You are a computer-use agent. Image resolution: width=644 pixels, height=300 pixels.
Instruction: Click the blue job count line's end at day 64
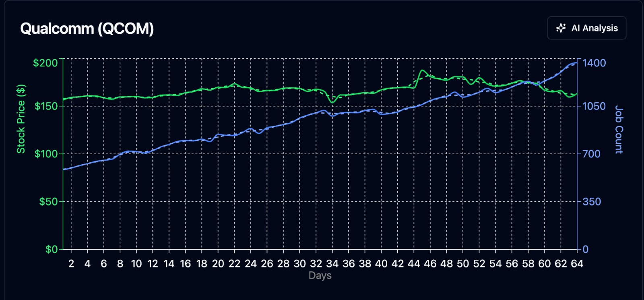coord(576,63)
